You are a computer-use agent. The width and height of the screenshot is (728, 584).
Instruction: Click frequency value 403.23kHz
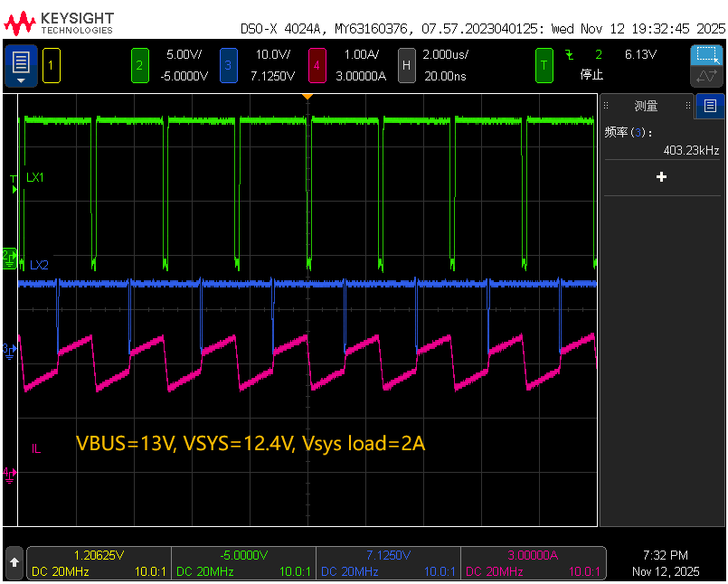point(691,150)
